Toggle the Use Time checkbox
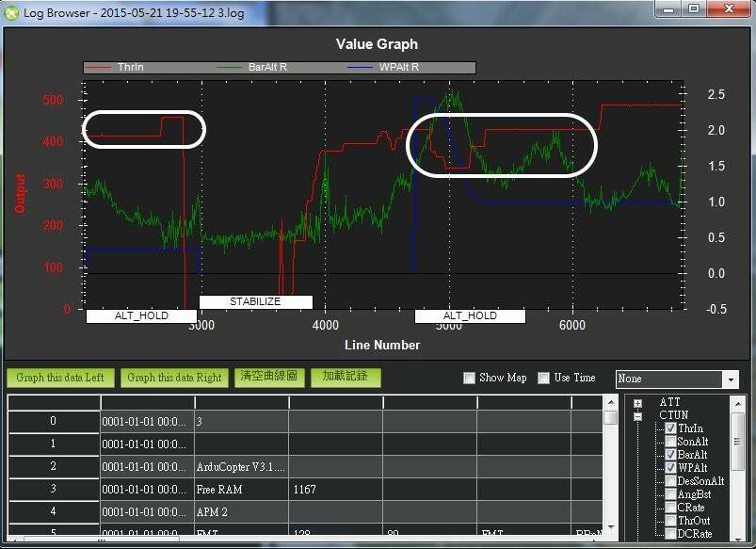 tap(543, 378)
